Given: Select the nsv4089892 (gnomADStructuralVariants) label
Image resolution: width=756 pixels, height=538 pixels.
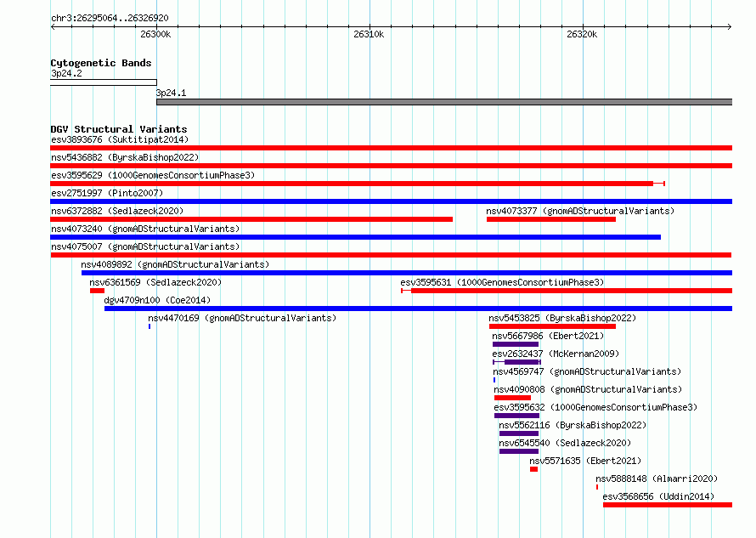Looking at the screenshot, I should pos(175,264).
